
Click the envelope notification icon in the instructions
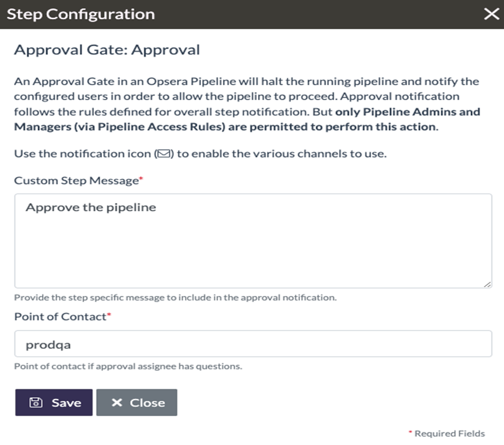(x=164, y=154)
